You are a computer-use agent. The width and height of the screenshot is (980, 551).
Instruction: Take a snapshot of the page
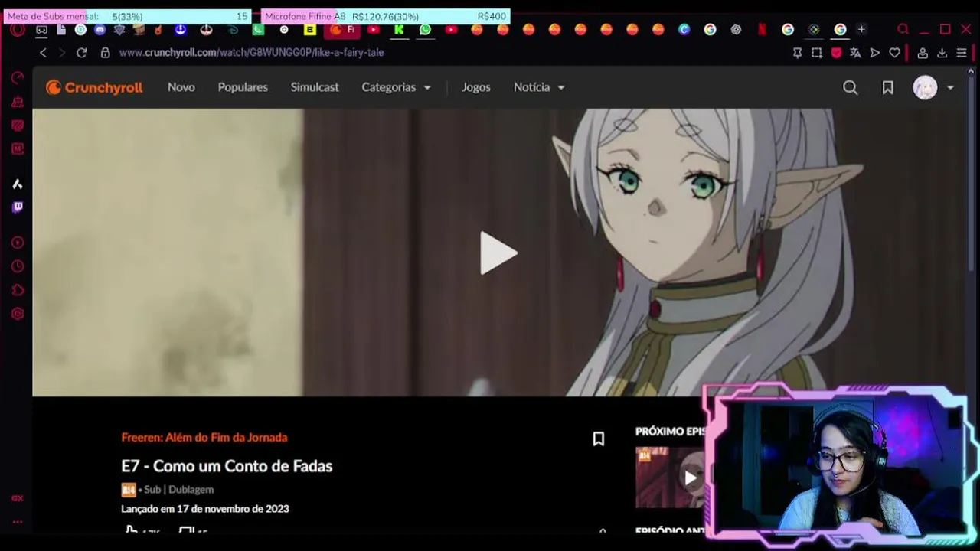[x=817, y=53]
